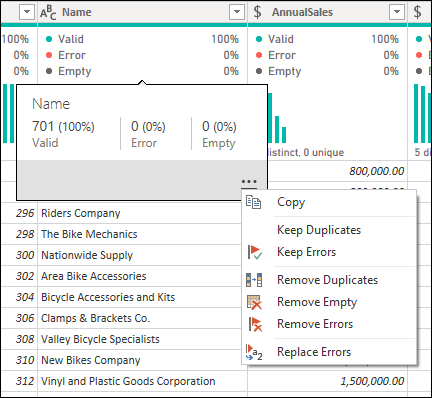Click the Copy icon in menu
The height and width of the screenshot is (398, 432).
[253, 202]
